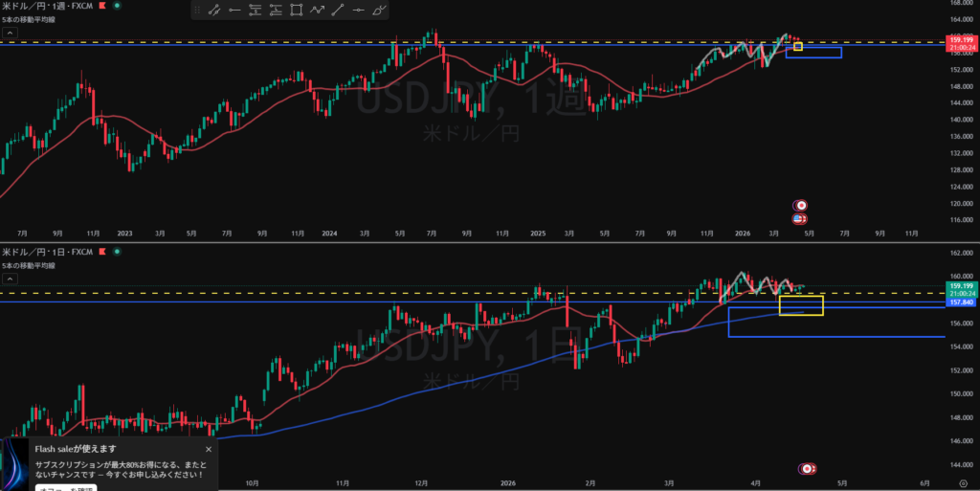980x491 pixels.
Task: Close the Flash sale notification popup
Action: point(209,448)
